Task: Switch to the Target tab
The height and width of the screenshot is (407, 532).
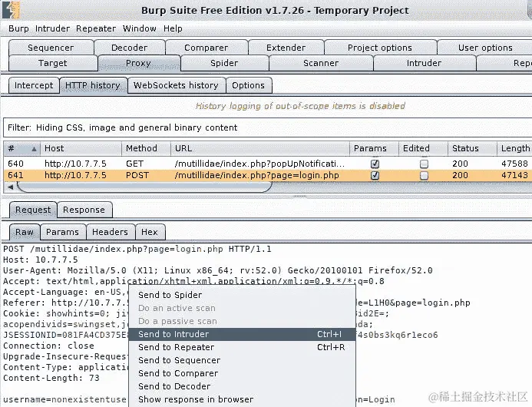Action: 53,63
